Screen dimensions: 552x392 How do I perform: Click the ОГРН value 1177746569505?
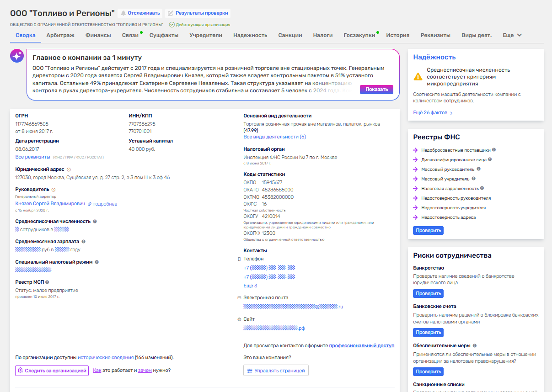[32, 124]
